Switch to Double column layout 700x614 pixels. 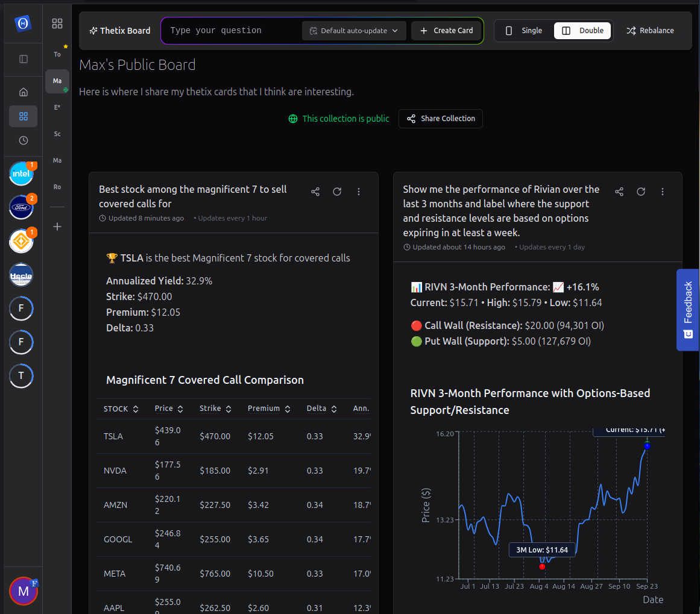[582, 31]
